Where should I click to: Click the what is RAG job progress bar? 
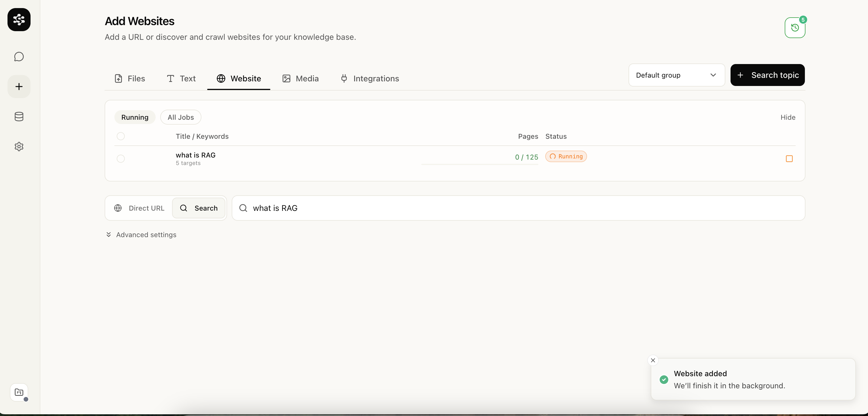pyautogui.click(x=480, y=164)
